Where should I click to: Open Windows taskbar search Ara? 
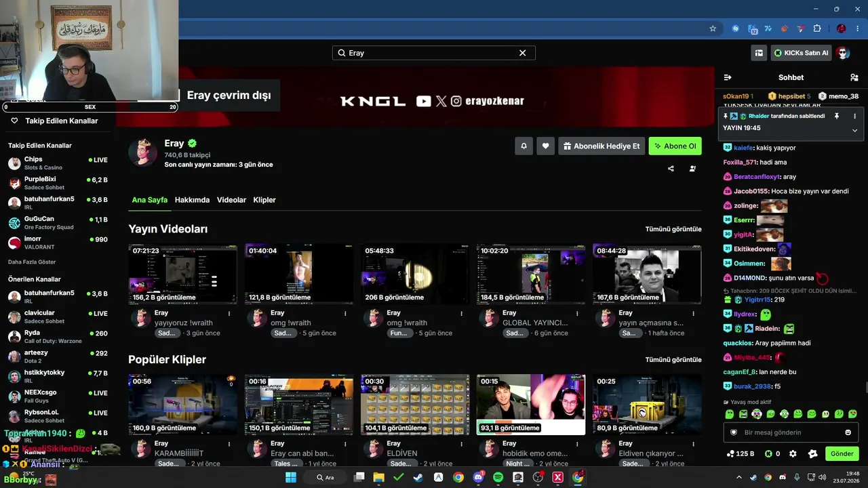tap(325, 477)
